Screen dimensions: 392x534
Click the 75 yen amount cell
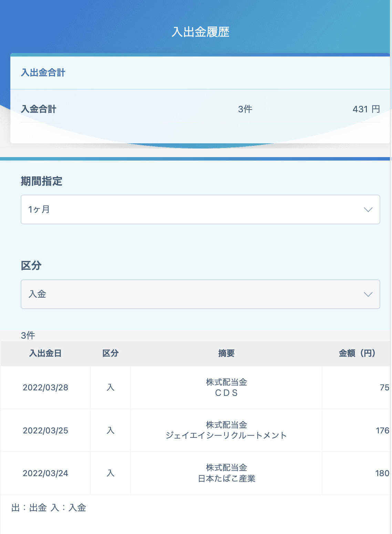[x=357, y=388]
